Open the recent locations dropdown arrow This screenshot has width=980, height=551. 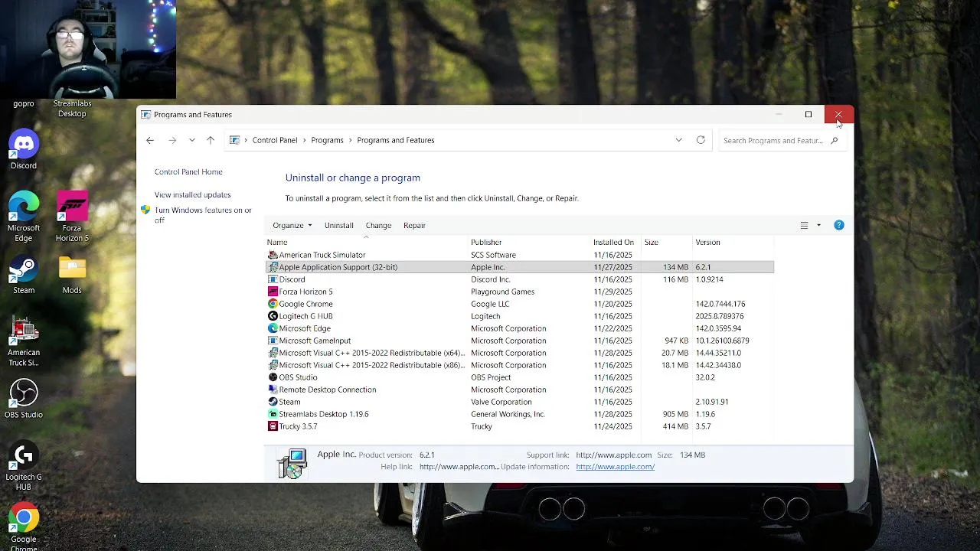191,140
